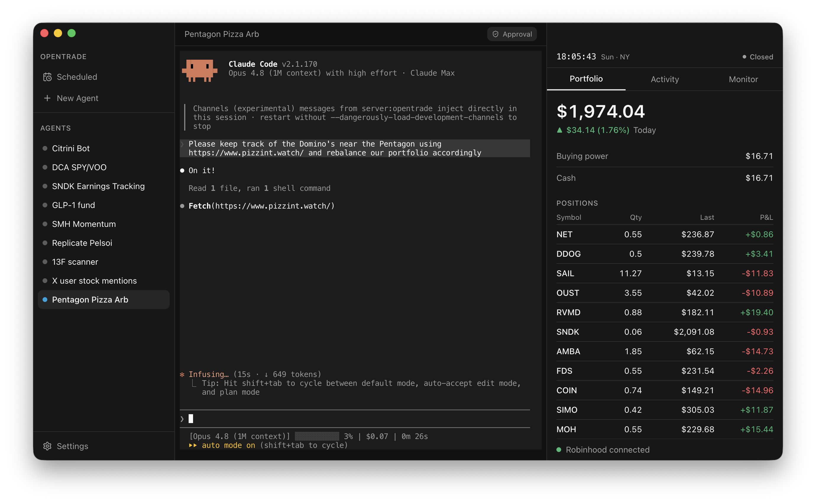Viewport: 816px width, 504px height.
Task: Click the Robinhood connected green indicator
Action: 559,450
